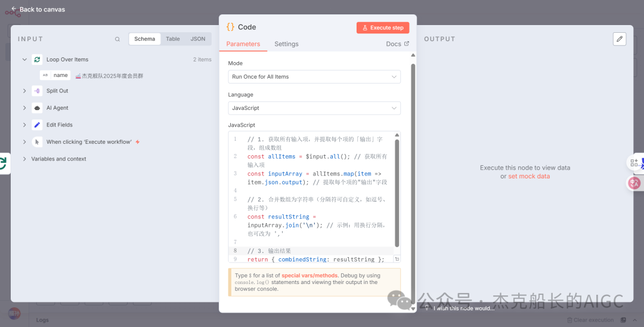
Task: Open the Parameters tab
Action: click(x=243, y=44)
